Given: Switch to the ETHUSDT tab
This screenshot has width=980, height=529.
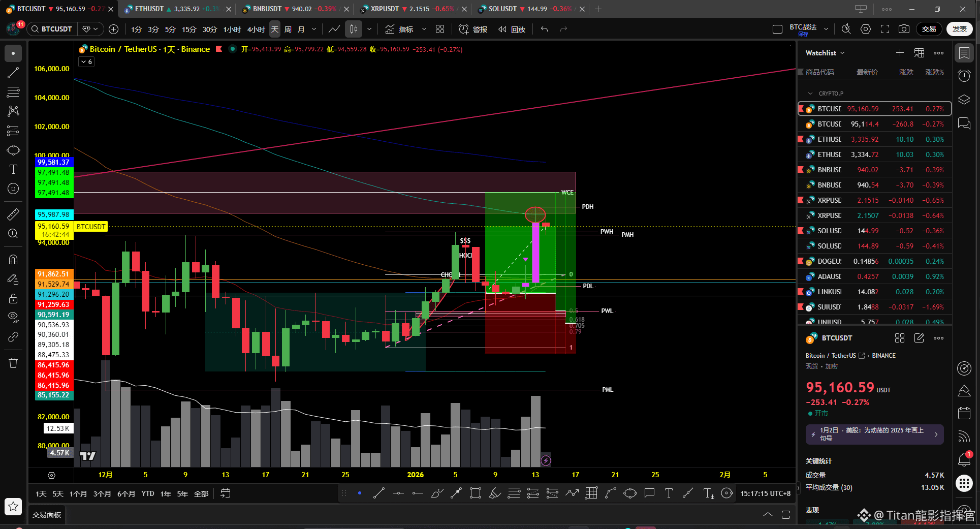Looking at the screenshot, I should click(176, 9).
